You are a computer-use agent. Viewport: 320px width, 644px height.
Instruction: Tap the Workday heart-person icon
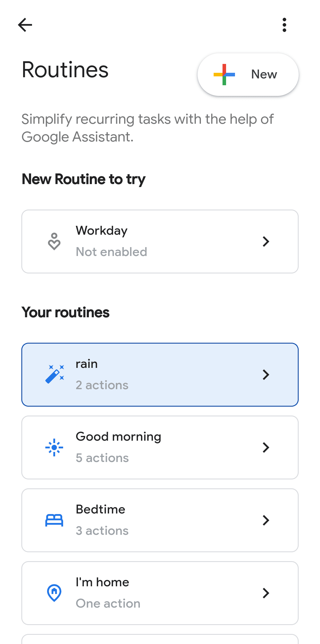click(x=54, y=241)
